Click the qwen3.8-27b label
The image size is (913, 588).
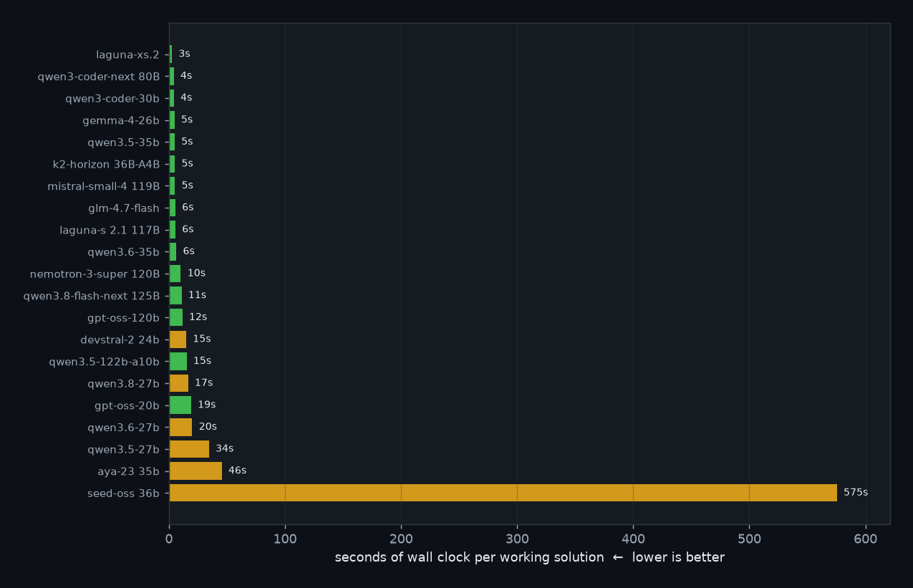click(124, 384)
